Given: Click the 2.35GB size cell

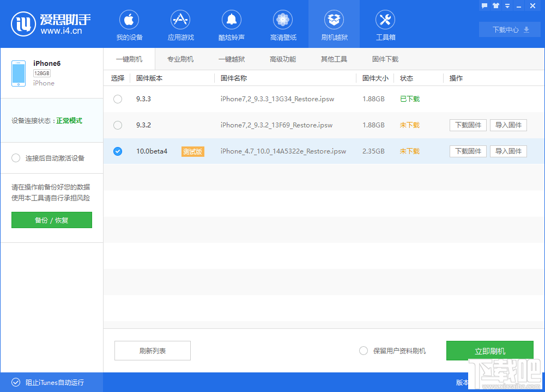Looking at the screenshot, I should point(374,151).
